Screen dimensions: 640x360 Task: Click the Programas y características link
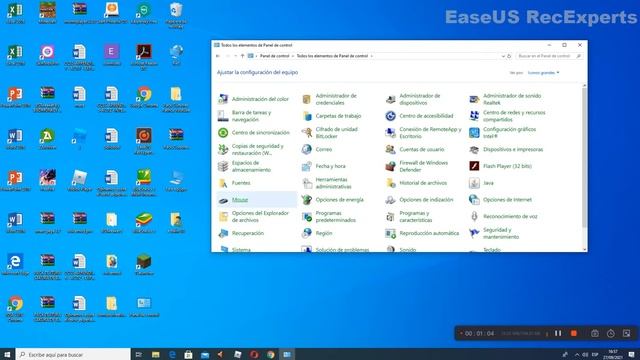click(x=416, y=216)
